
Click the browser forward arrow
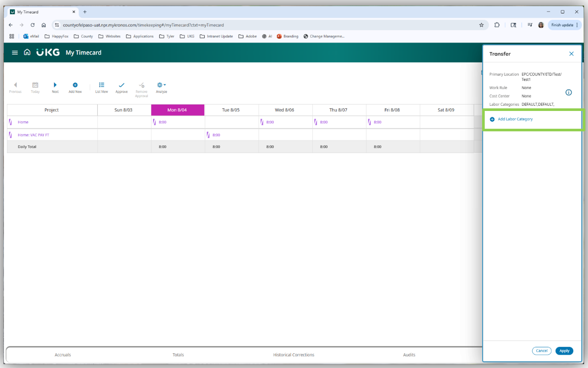point(22,25)
